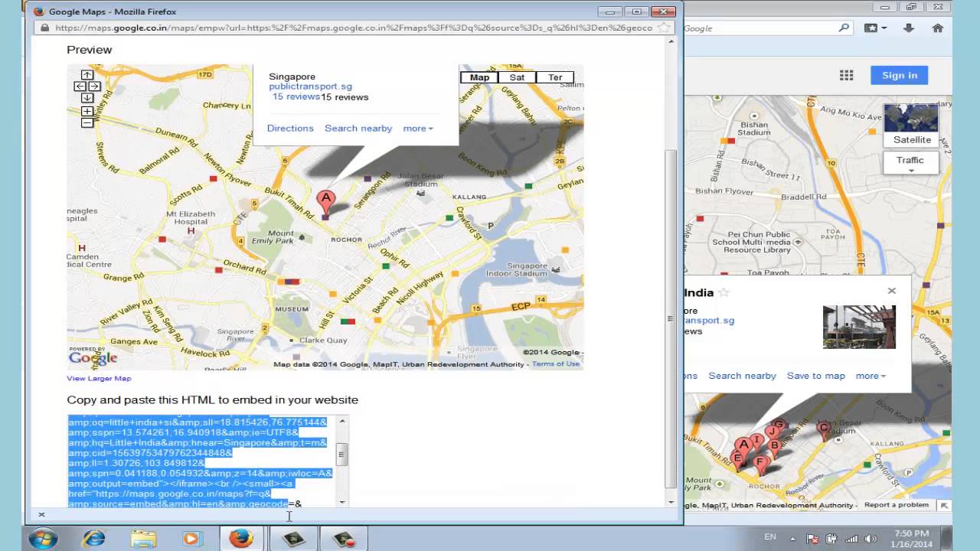Open the bookmarks menu icon in background Firefox
This screenshot has height=551, width=980.
pos(874,28)
